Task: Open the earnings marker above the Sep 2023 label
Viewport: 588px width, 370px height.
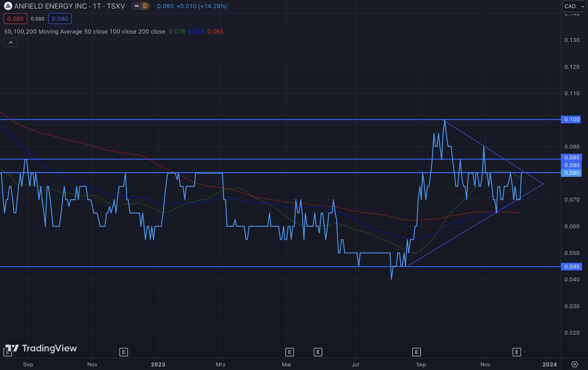Action: [416, 352]
